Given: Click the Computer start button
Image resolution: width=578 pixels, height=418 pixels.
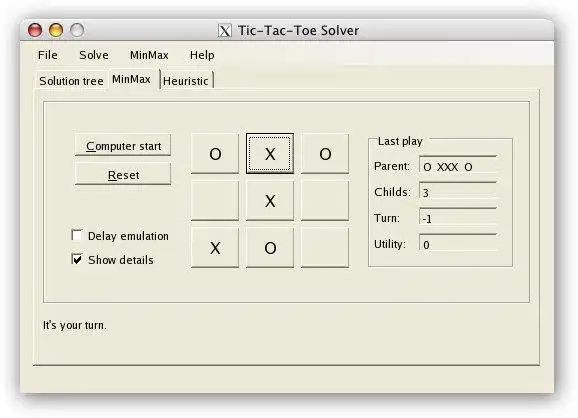Looking at the screenshot, I should [x=123, y=145].
